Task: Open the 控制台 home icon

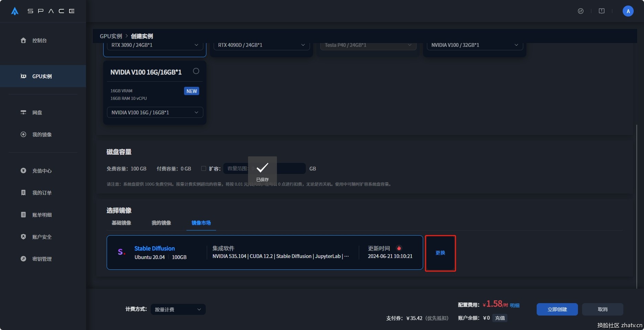Action: click(23, 40)
